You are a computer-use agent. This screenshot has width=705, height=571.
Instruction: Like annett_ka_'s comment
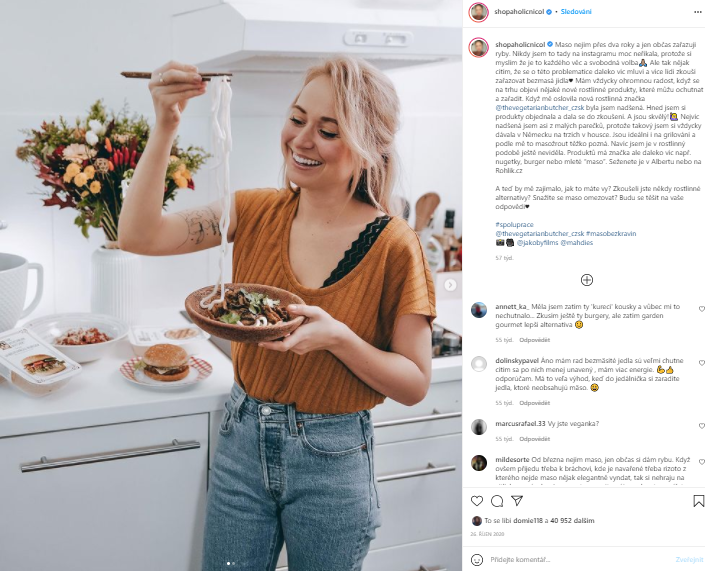(x=701, y=309)
